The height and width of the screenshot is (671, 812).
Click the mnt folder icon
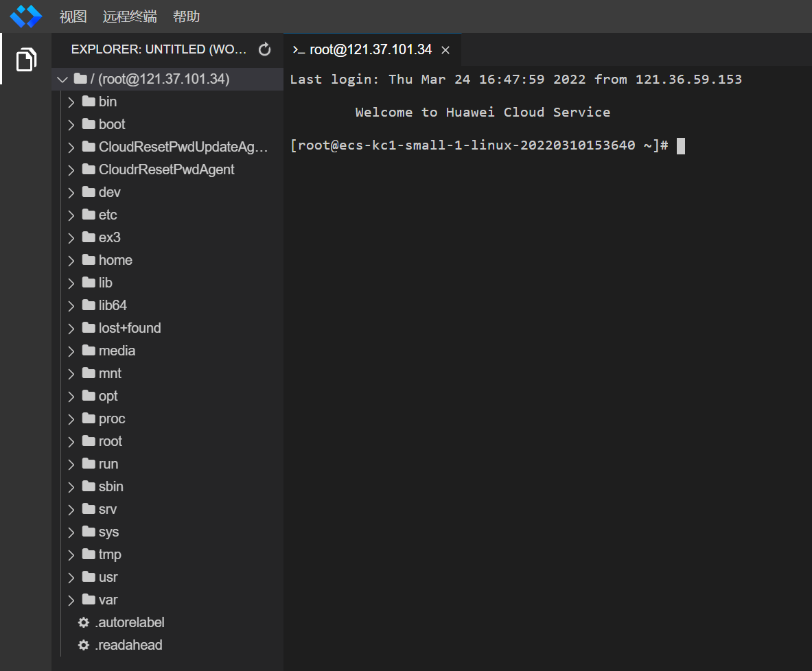click(x=89, y=373)
